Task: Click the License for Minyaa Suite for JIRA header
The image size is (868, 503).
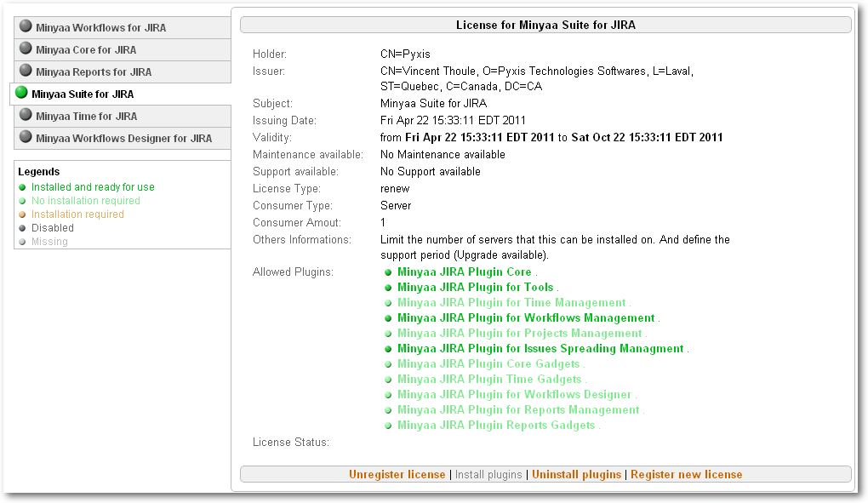Action: (x=545, y=25)
